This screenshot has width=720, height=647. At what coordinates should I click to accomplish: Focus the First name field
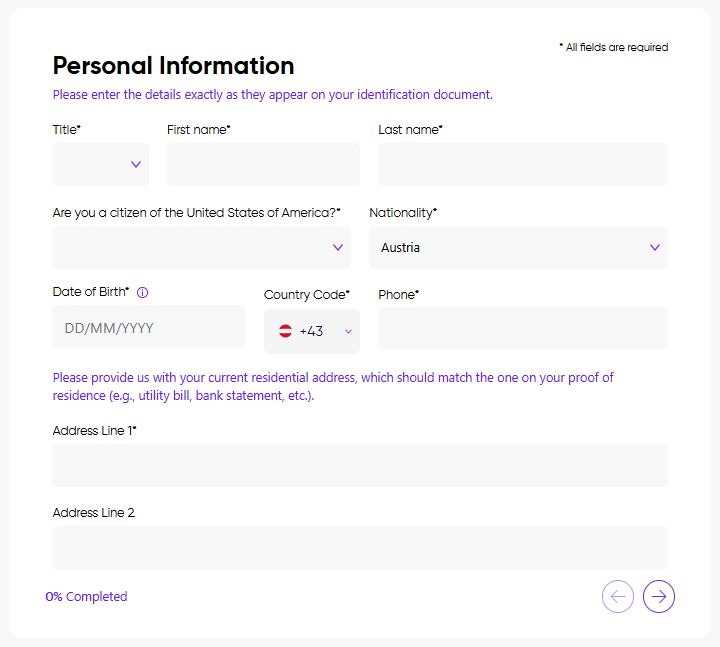pyautogui.click(x=263, y=165)
